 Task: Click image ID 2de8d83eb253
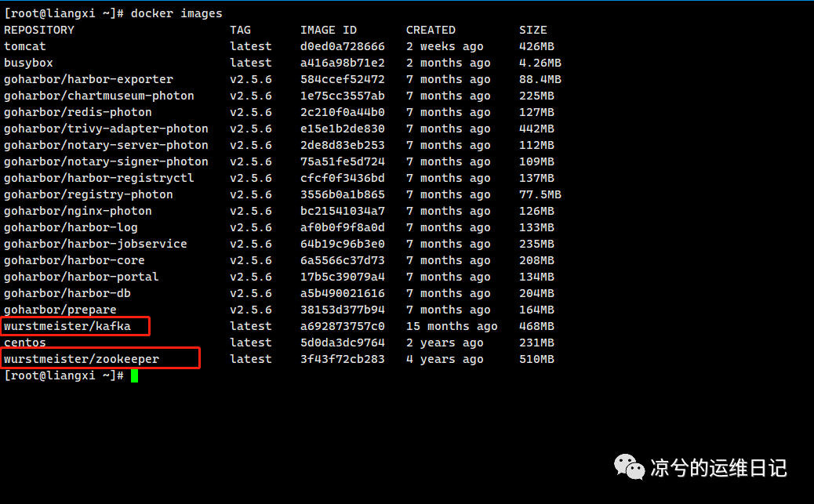[343, 145]
